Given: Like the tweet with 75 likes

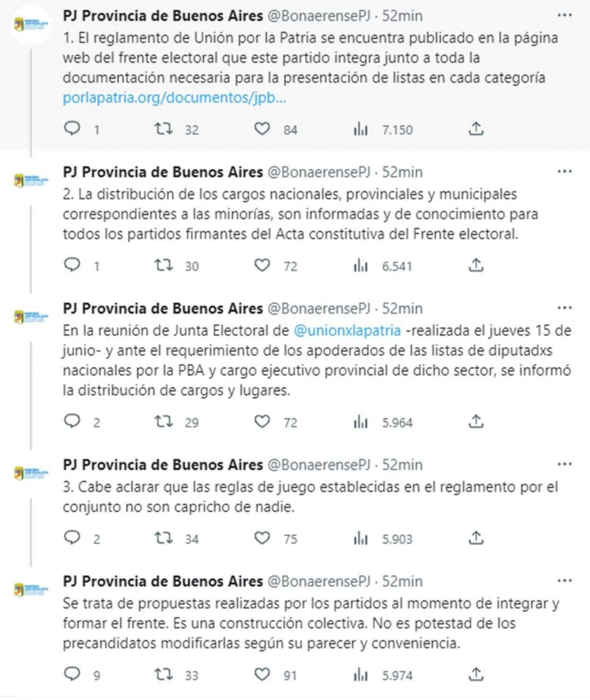Looking at the screenshot, I should tap(262, 538).
